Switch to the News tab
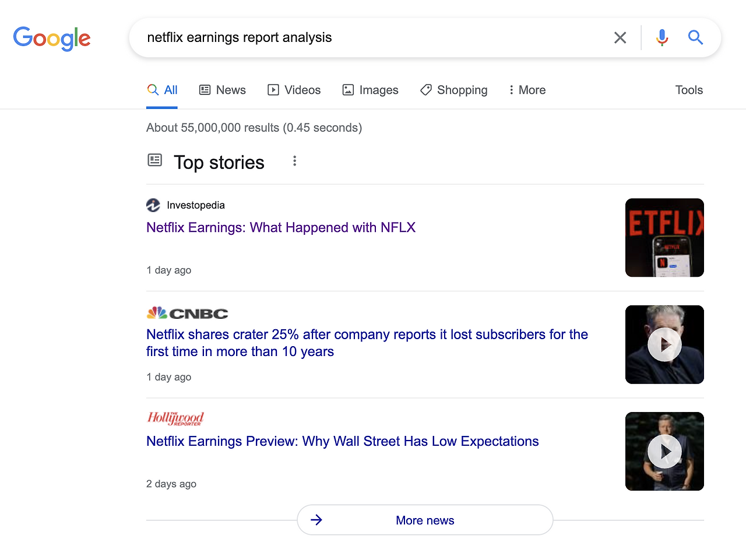 [223, 90]
